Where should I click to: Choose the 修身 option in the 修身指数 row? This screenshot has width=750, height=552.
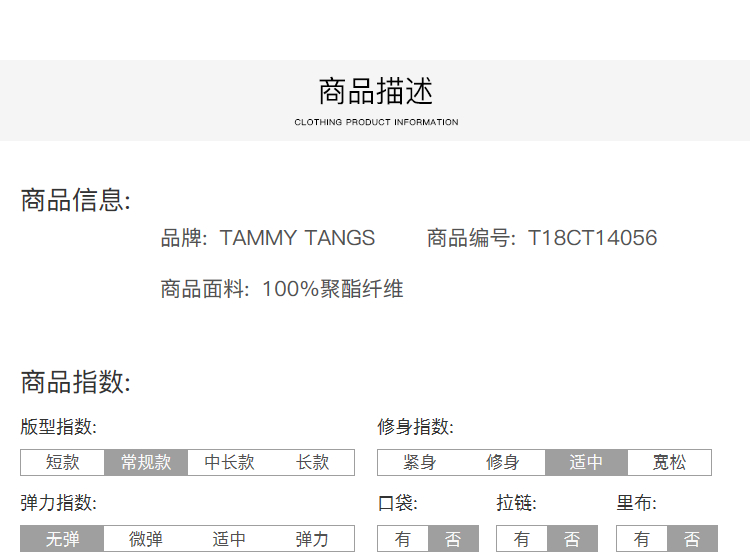502,462
